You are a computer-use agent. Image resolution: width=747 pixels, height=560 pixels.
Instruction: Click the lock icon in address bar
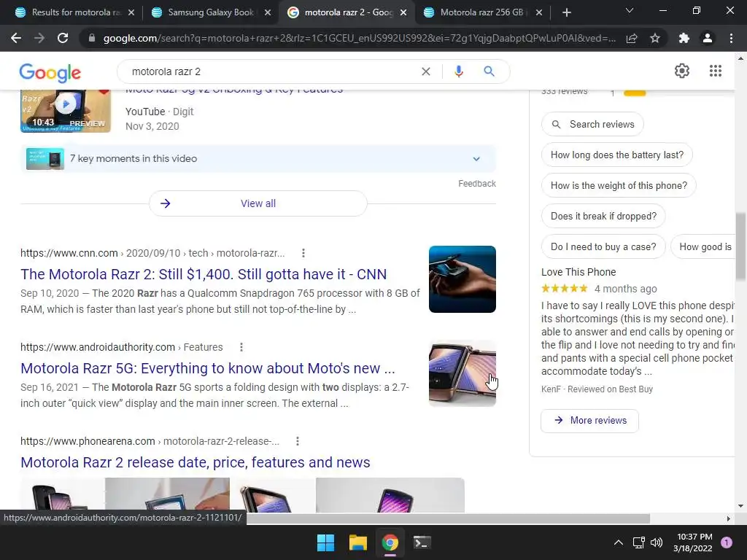pos(92,38)
